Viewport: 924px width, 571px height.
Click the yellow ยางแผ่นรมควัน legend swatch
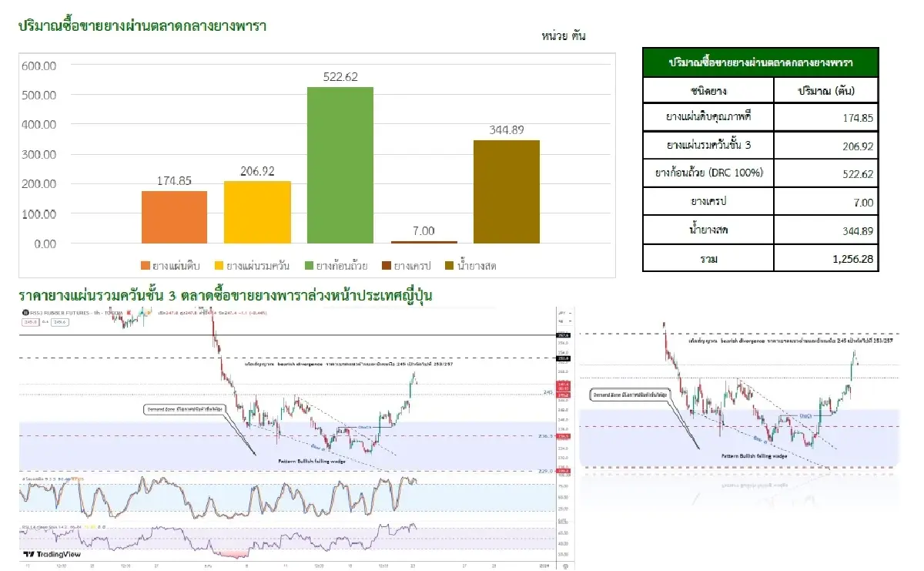[x=219, y=266]
